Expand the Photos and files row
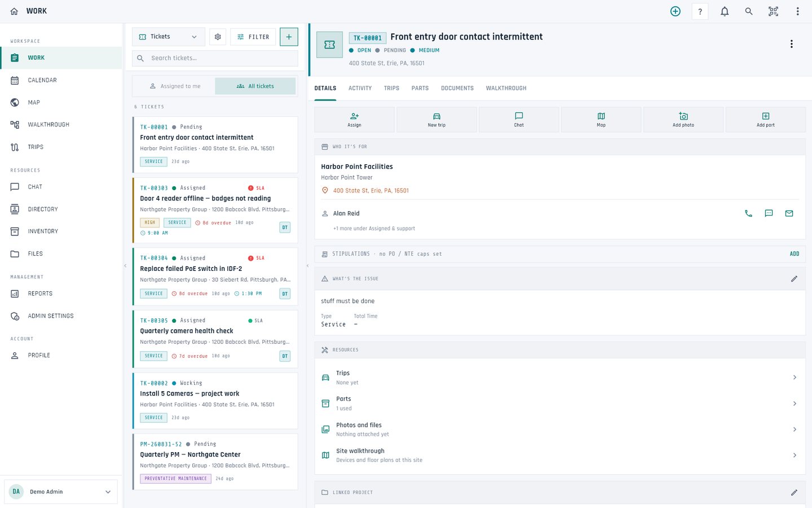812x508 pixels. click(560, 429)
